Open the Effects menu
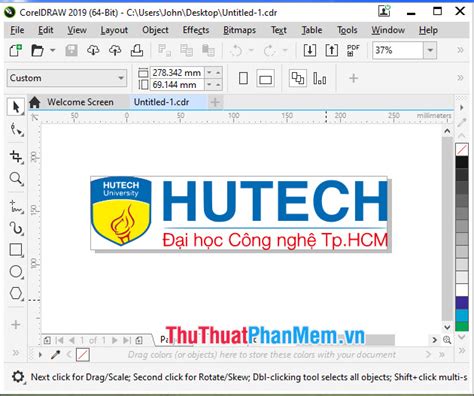Screen dimensions: 474x396 pyautogui.click(x=196, y=30)
